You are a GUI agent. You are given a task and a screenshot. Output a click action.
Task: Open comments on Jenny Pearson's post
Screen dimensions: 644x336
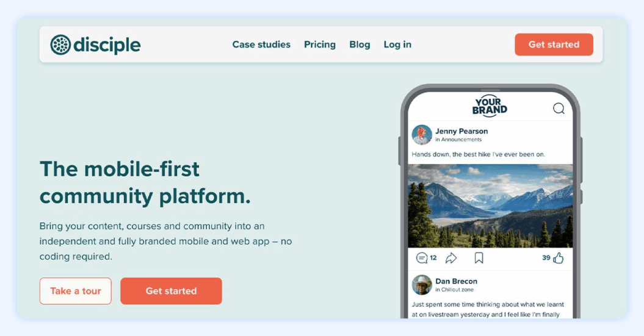point(422,258)
